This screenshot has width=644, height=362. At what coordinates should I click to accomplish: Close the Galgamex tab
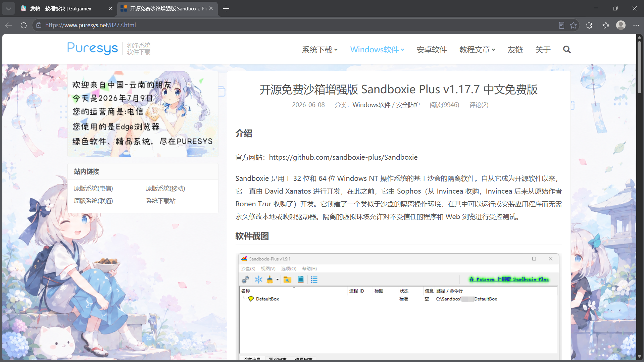(x=110, y=8)
